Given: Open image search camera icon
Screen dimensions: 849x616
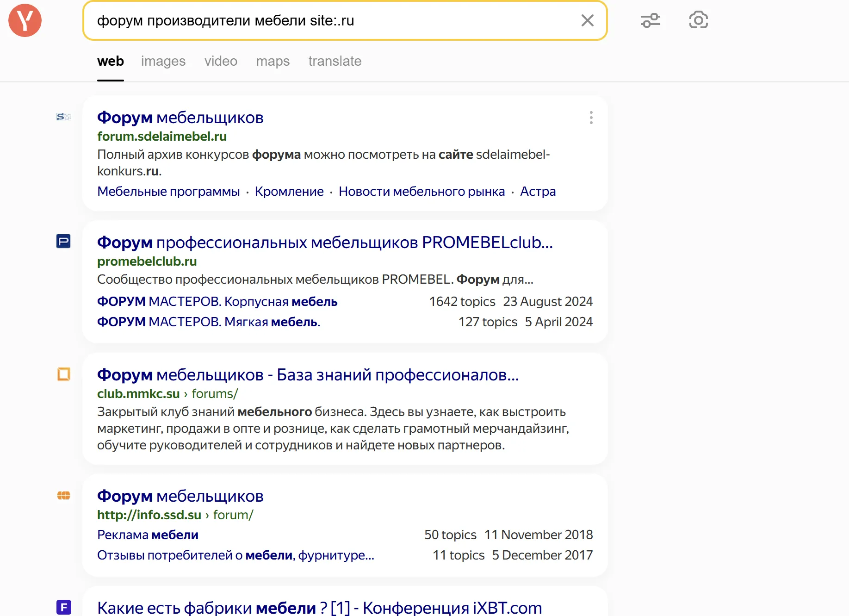Looking at the screenshot, I should click(x=699, y=20).
